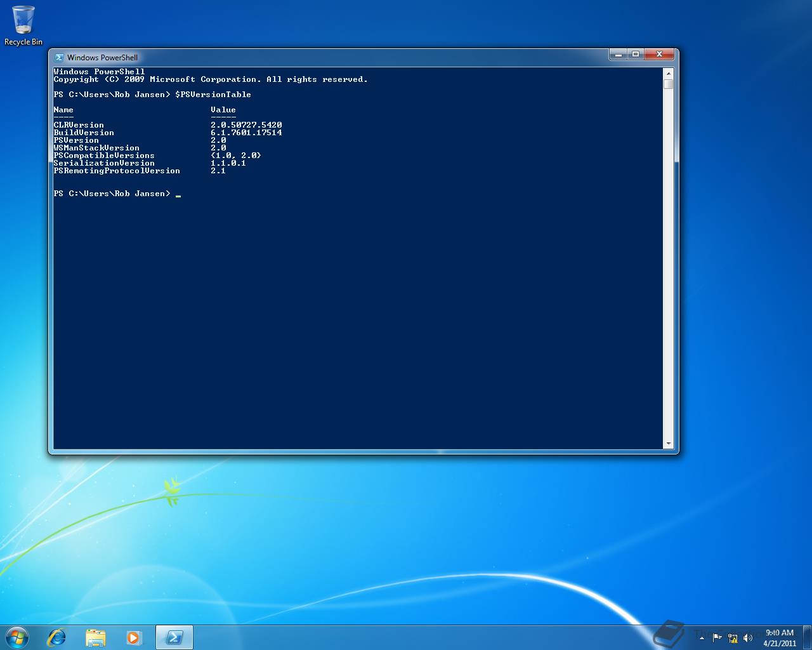Viewport: 812px width, 650px height.
Task: Click the value 6.1.7601.17514
Action: coord(246,133)
